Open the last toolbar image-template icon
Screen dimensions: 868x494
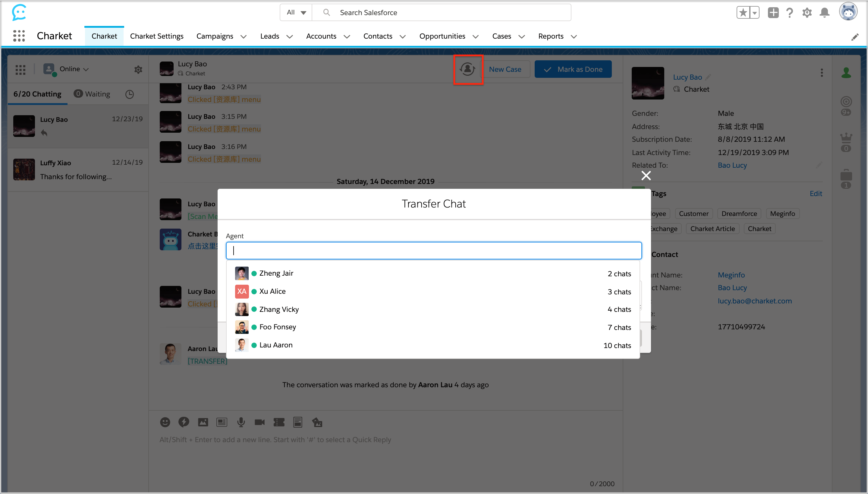click(x=317, y=422)
